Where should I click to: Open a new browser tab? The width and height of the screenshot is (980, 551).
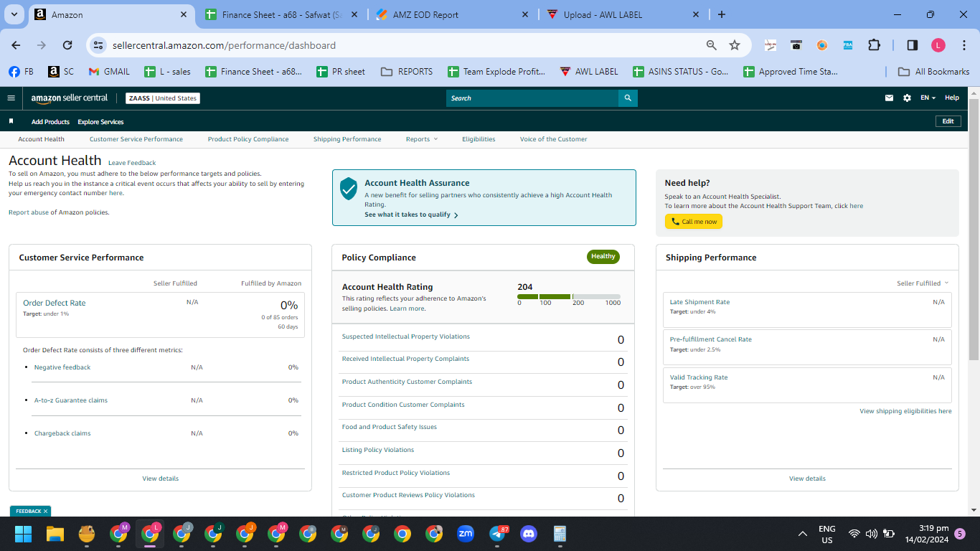tap(722, 14)
